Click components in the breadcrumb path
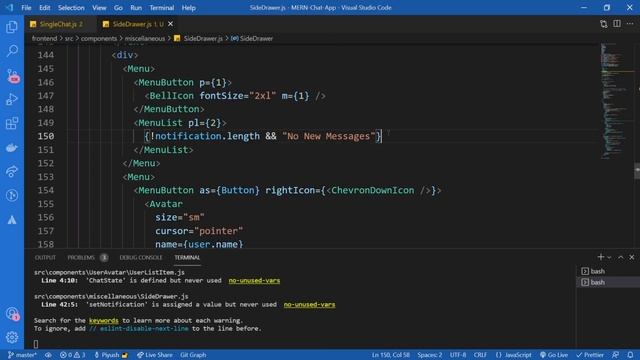The image size is (640, 360). click(x=99, y=38)
